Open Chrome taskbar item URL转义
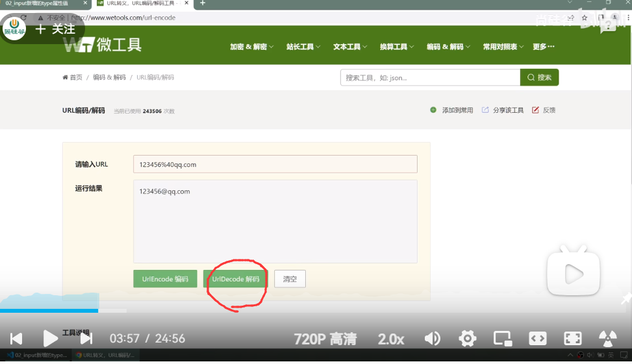This screenshot has height=364, width=632. 106,355
